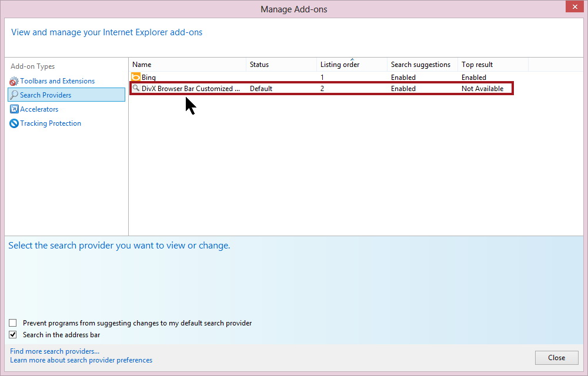The image size is (588, 376).
Task: Click the Close button
Action: tap(556, 358)
